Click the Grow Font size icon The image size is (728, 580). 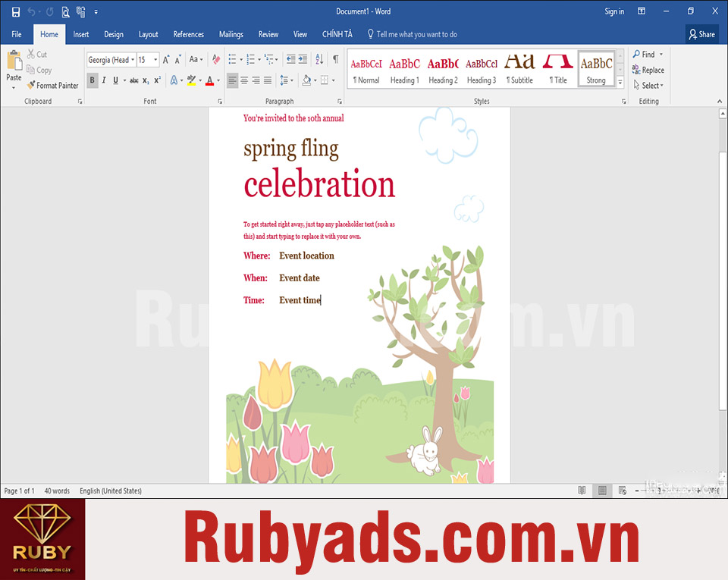pyautogui.click(x=166, y=60)
